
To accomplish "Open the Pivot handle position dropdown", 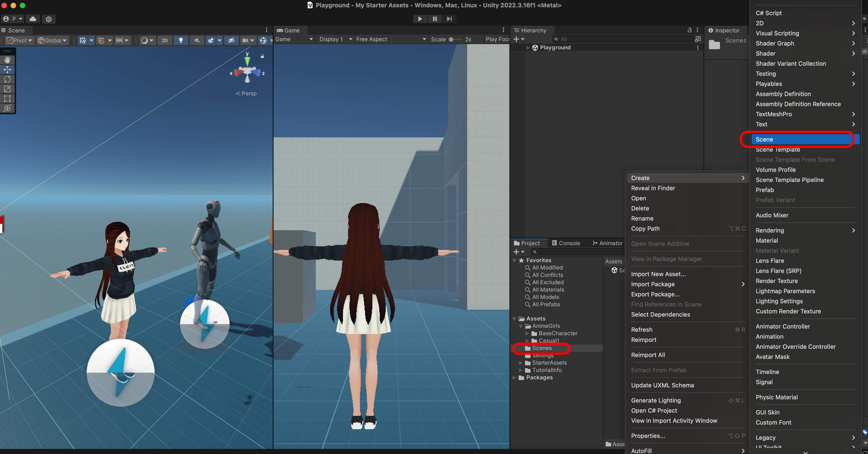I will [20, 40].
